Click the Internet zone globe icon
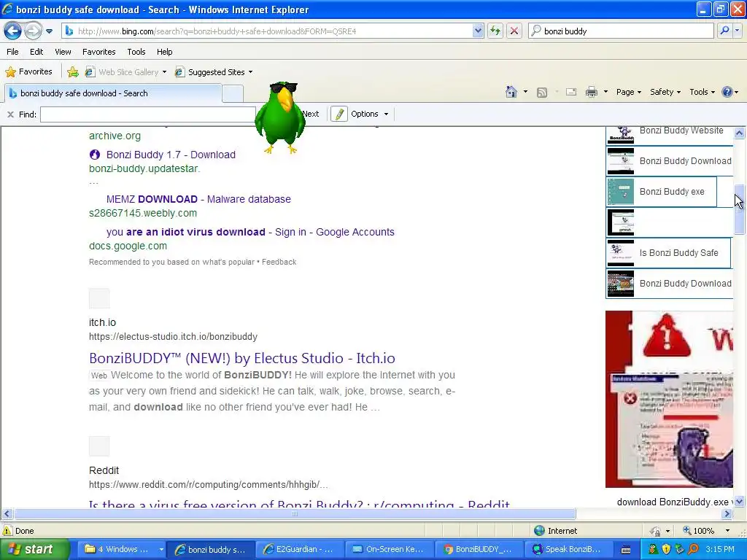 tap(539, 531)
